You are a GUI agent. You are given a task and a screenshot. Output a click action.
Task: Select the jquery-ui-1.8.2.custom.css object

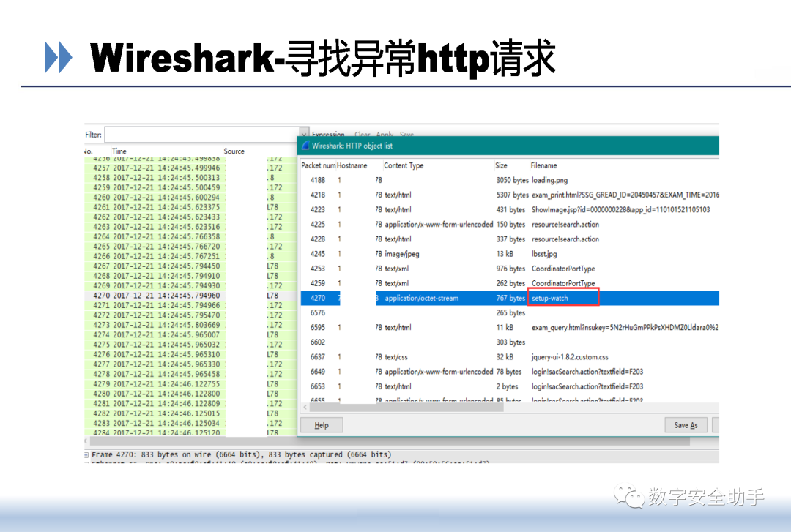(x=510, y=356)
